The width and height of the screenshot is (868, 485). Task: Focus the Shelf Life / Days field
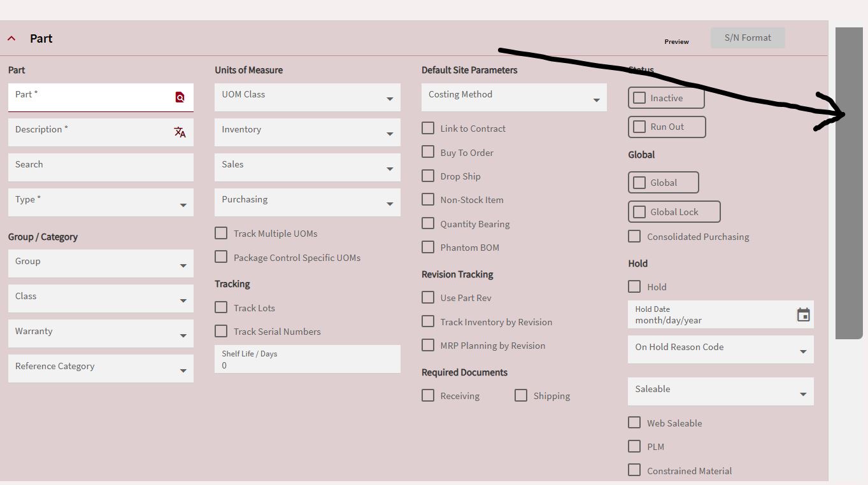click(307, 365)
